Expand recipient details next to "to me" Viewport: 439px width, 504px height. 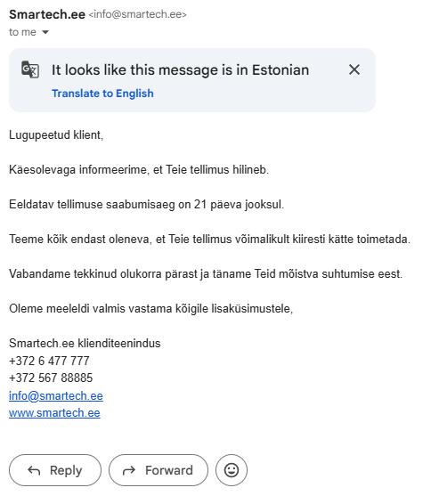pos(45,32)
